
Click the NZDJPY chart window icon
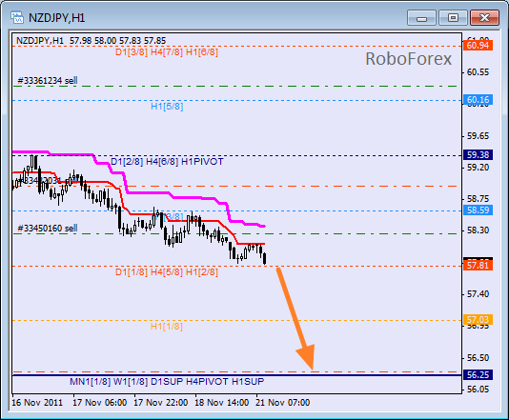[16, 17]
